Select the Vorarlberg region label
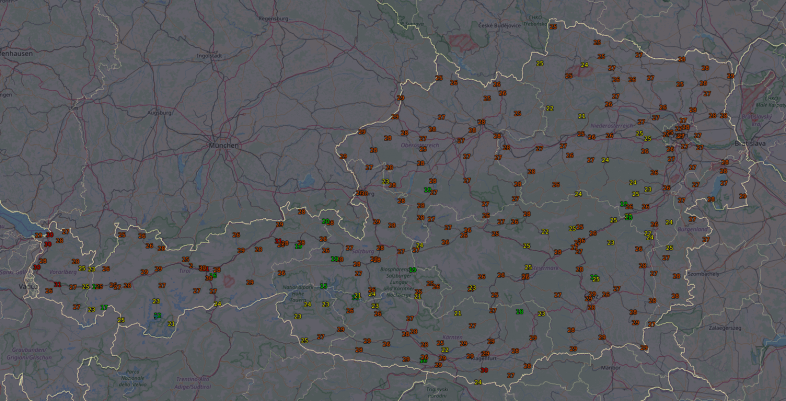Screen dimensions: 786x401 pyautogui.click(x=62, y=270)
